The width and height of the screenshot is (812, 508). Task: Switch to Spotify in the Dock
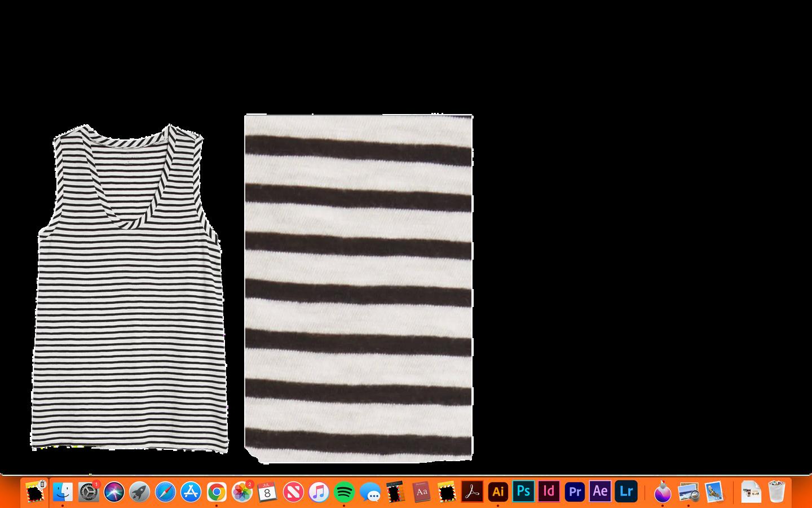(x=344, y=492)
